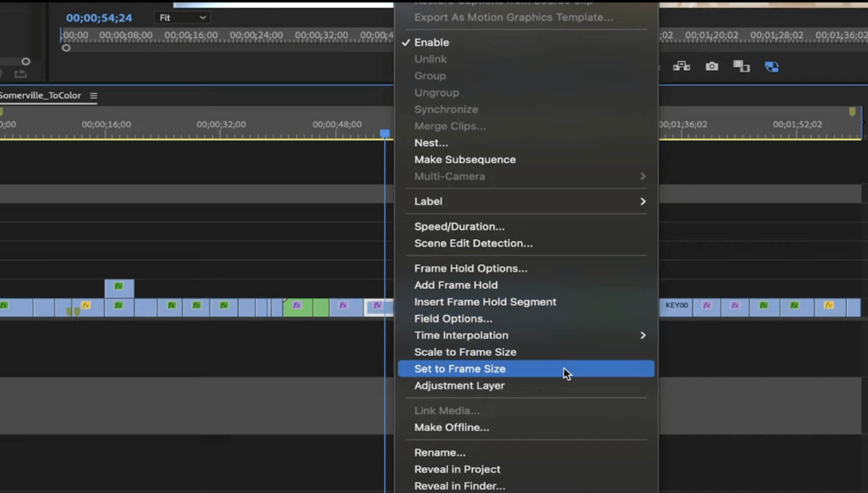Select Scale to Frame Size menu item
Screen dimensions: 868x493
click(465, 352)
